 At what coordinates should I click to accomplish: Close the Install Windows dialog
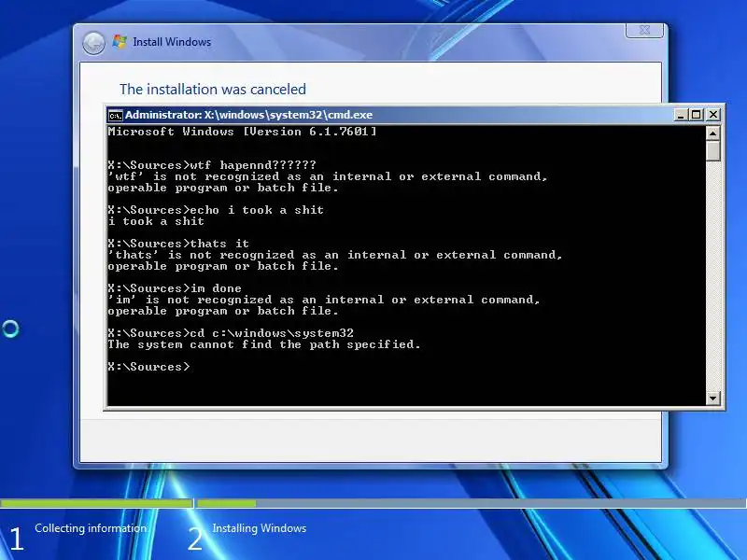point(644,30)
